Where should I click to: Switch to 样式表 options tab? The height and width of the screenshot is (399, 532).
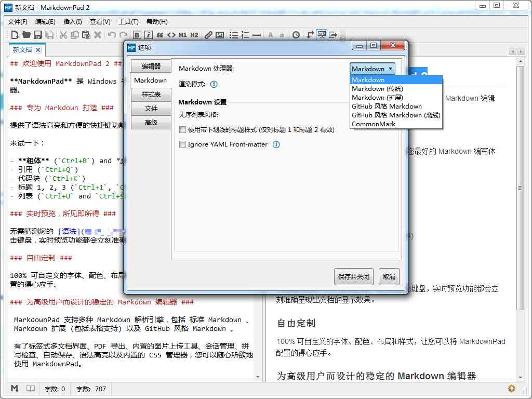click(x=151, y=95)
